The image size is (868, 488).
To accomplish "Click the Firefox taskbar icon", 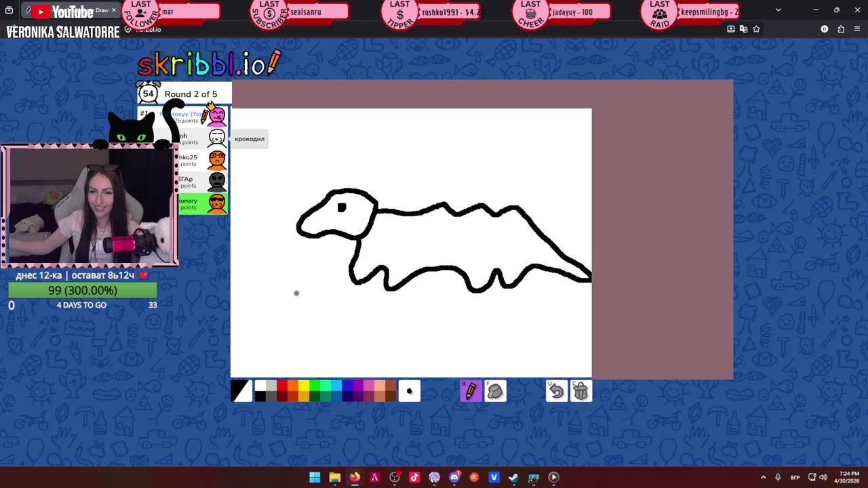I will click(354, 477).
